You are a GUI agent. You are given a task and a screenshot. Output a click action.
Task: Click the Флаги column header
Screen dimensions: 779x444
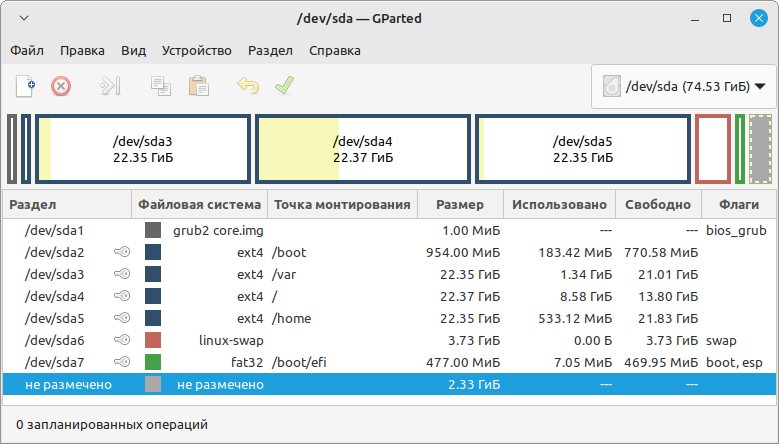click(739, 204)
